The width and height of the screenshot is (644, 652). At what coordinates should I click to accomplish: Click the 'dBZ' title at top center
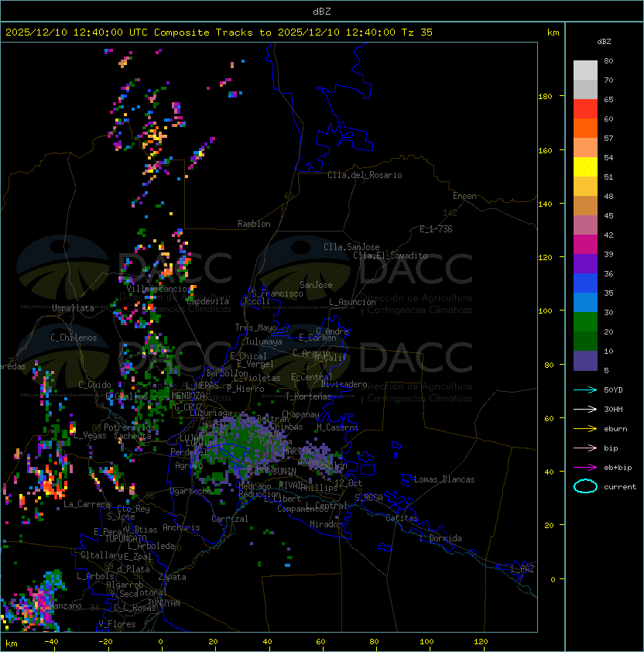(322, 11)
